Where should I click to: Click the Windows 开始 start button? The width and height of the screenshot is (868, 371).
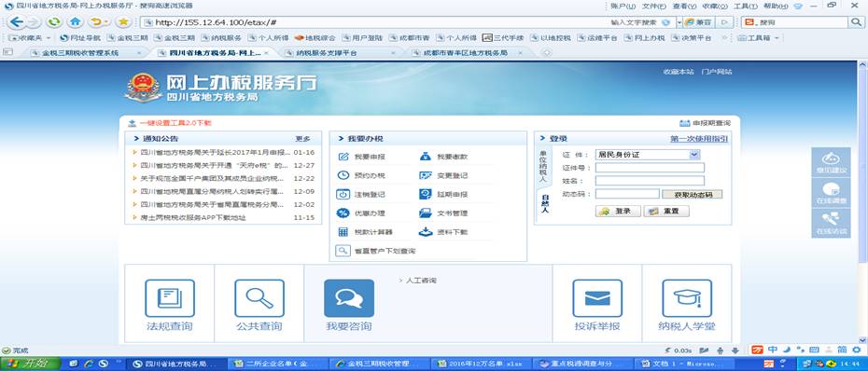click(30, 364)
